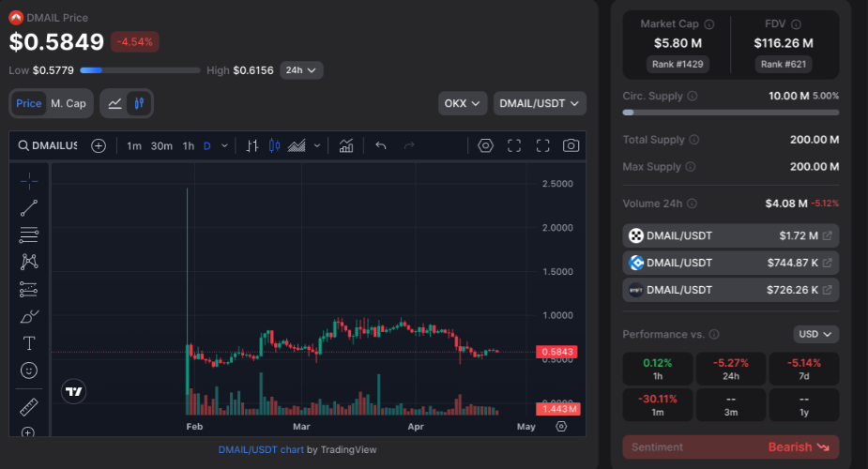Select the 30m timeframe
The height and width of the screenshot is (469, 868).
(161, 146)
